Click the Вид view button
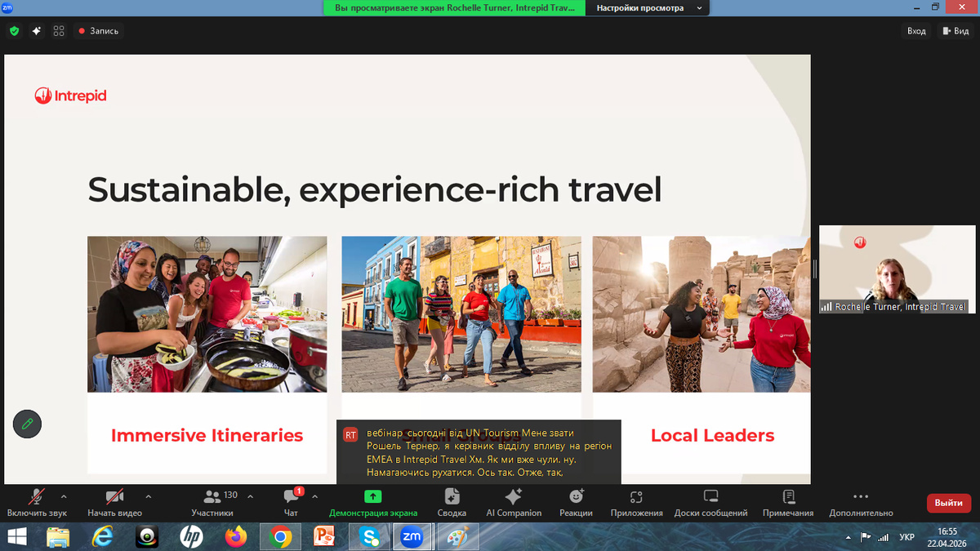980x551 pixels. 955,31
